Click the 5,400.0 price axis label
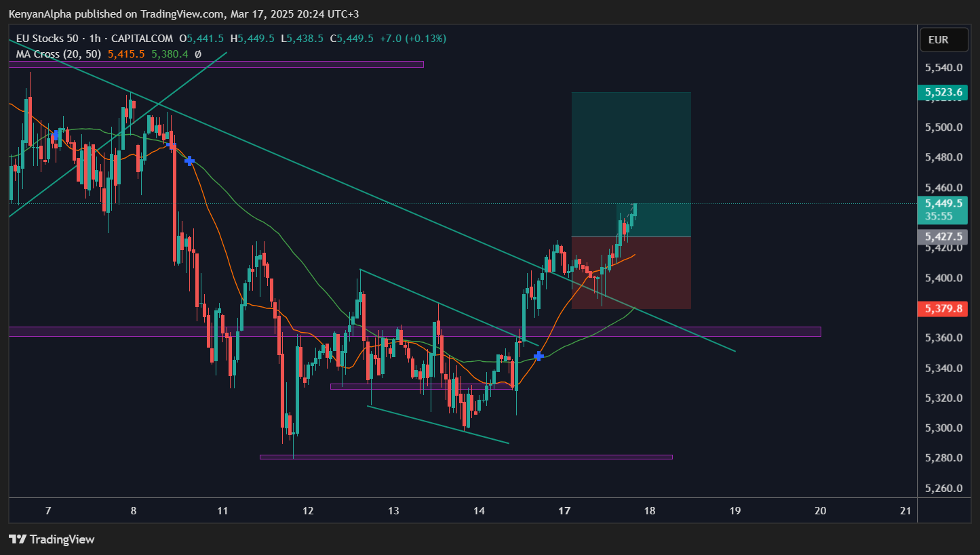Viewport: 980px width, 555px height. point(944,278)
